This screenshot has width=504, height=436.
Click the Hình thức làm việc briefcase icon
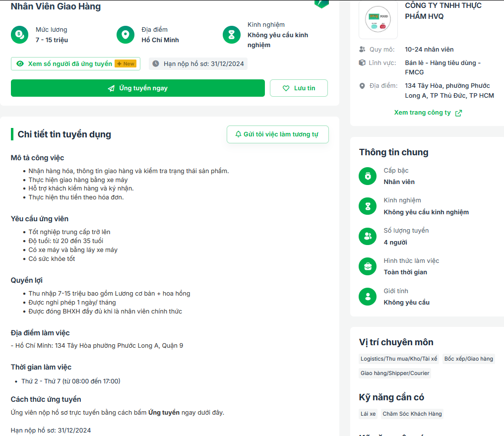[x=368, y=266]
